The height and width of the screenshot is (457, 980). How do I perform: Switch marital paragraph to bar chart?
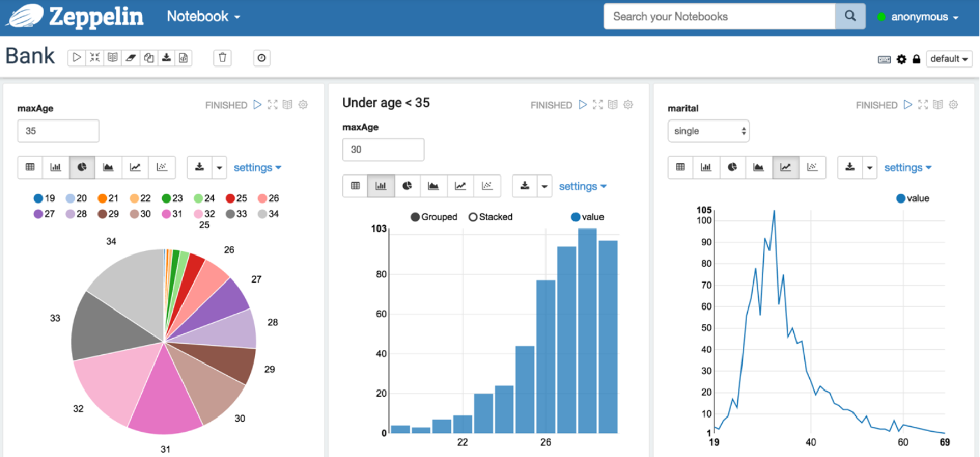tap(706, 167)
